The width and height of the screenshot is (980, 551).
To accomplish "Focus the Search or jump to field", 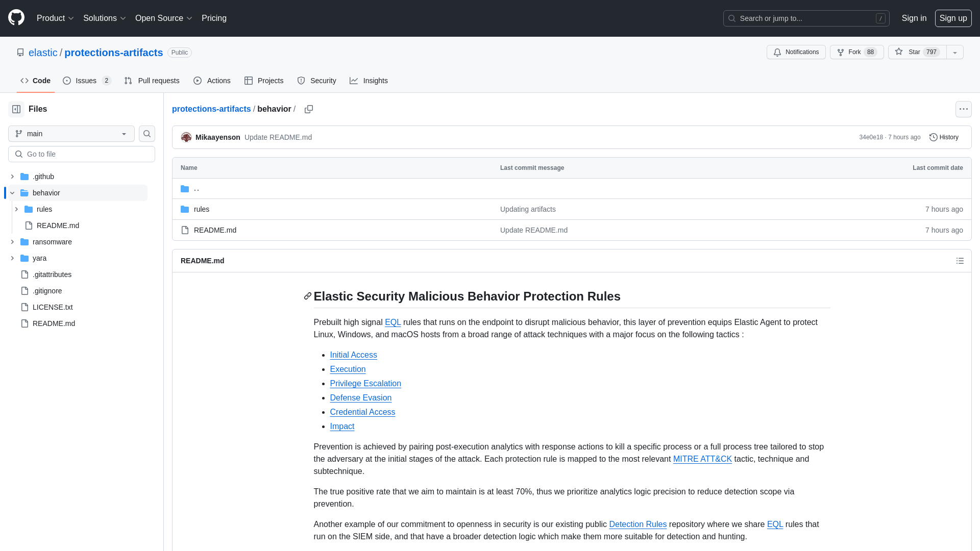I will pos(806,18).
